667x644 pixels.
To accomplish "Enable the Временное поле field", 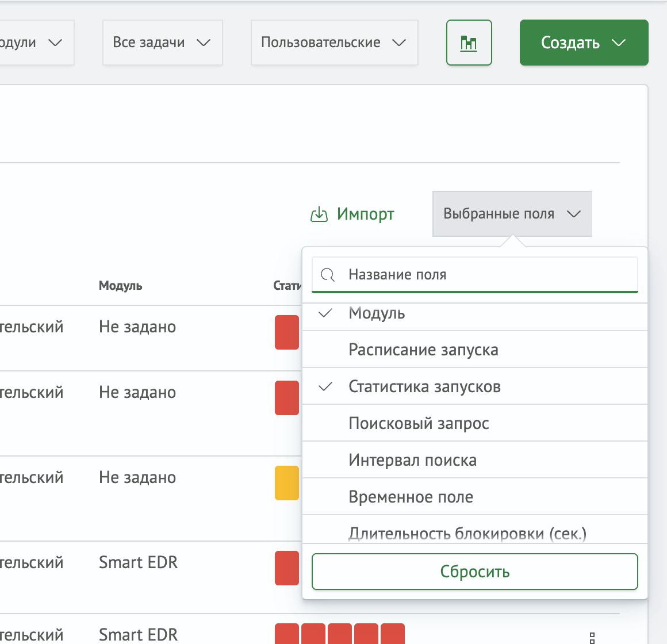I will (475, 496).
